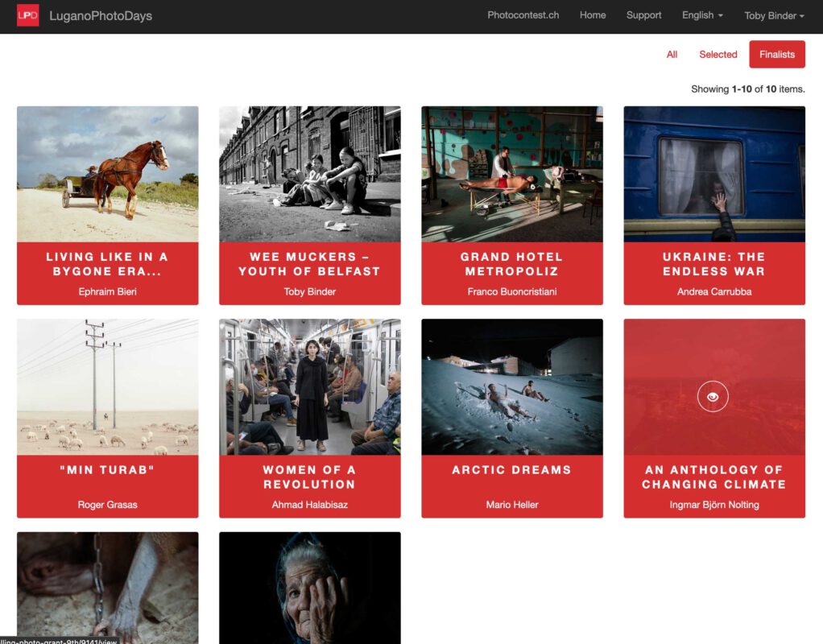The width and height of the screenshot is (823, 644).
Task: Click the Finalists filter button
Action: tap(776, 55)
